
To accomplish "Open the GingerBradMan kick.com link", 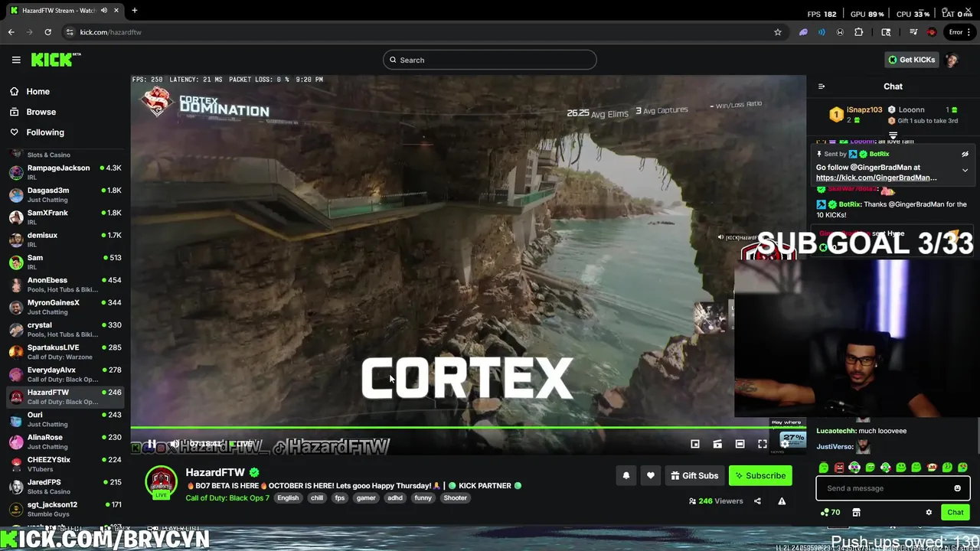I will tap(876, 178).
